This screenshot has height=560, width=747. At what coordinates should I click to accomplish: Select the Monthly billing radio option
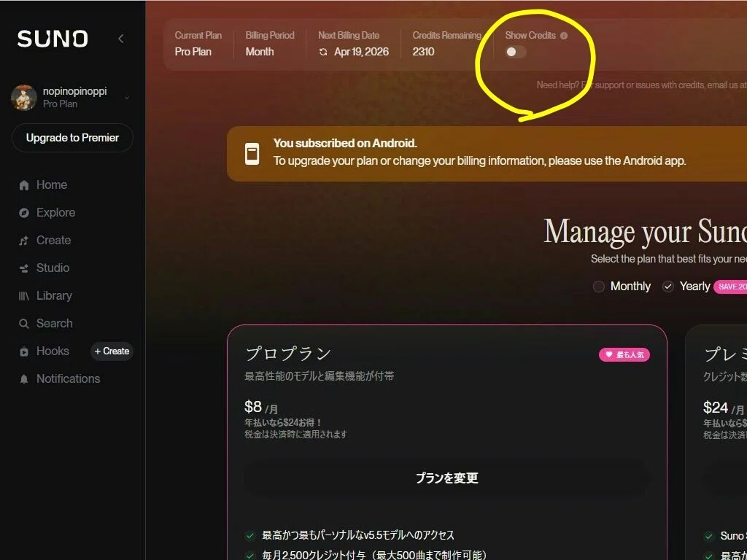[599, 286]
